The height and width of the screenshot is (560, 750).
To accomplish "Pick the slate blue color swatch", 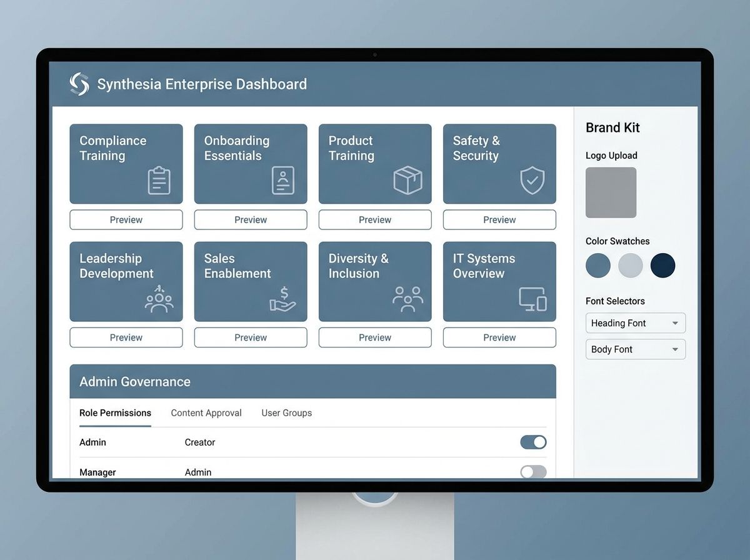I will click(x=598, y=266).
